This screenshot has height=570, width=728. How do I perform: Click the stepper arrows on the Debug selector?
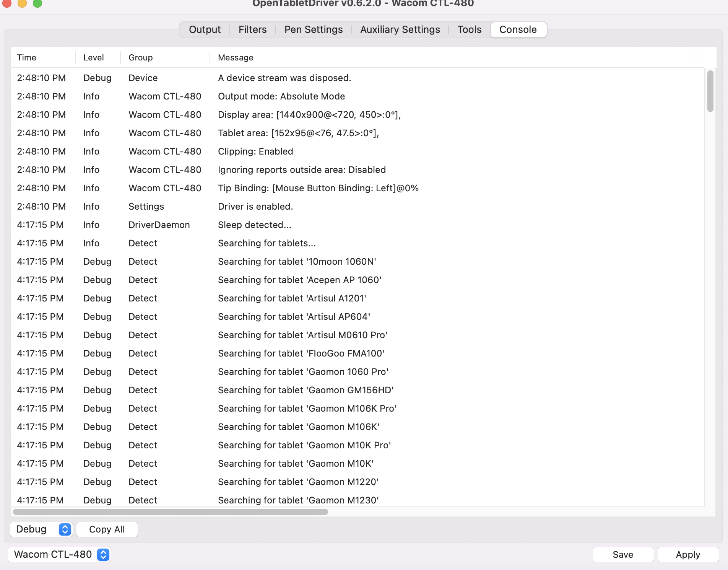click(x=64, y=529)
